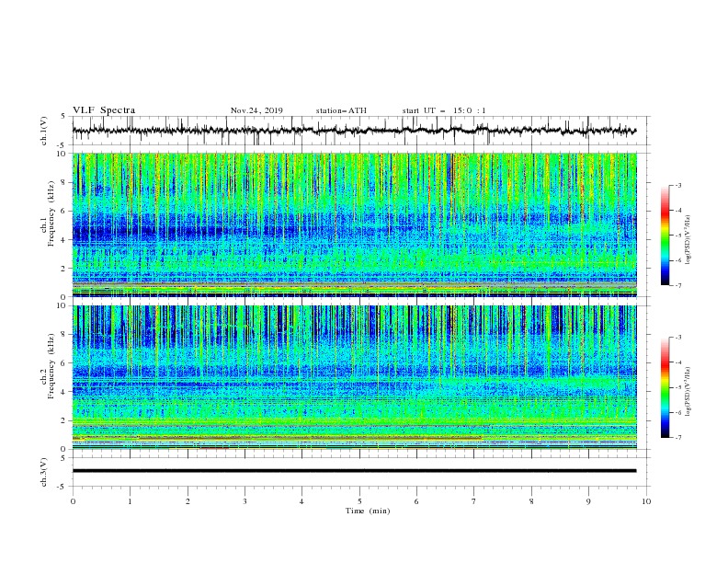Click the "5" minute tick on time axis
Viewport: 728px width, 563px height.
coord(359,501)
